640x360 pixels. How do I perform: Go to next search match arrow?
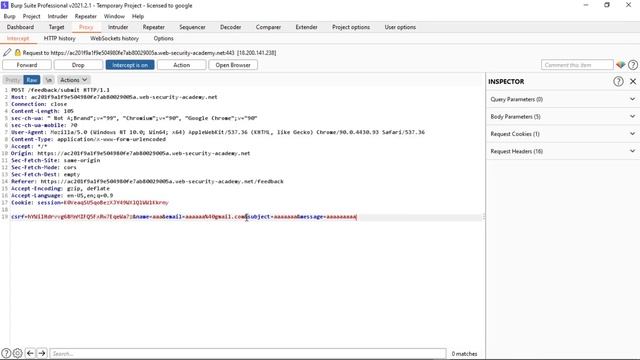42,353
